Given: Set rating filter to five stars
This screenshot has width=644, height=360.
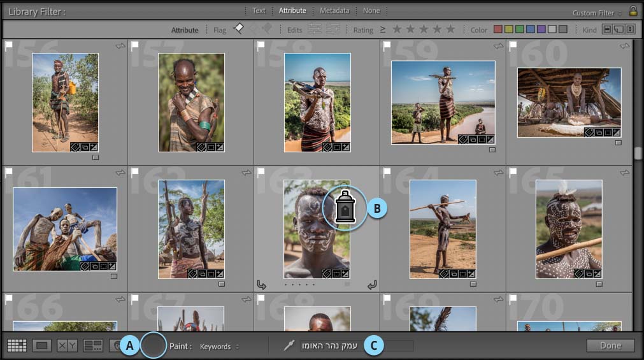Looking at the screenshot, I should (x=450, y=29).
